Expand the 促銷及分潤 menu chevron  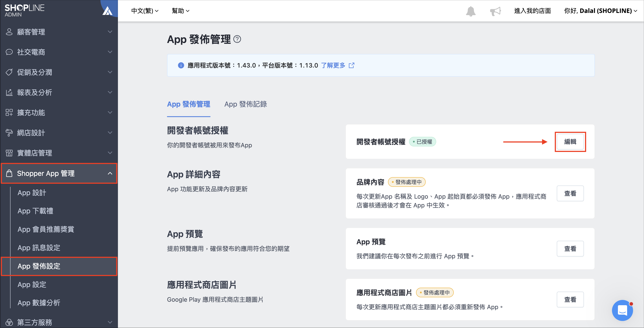coord(110,72)
